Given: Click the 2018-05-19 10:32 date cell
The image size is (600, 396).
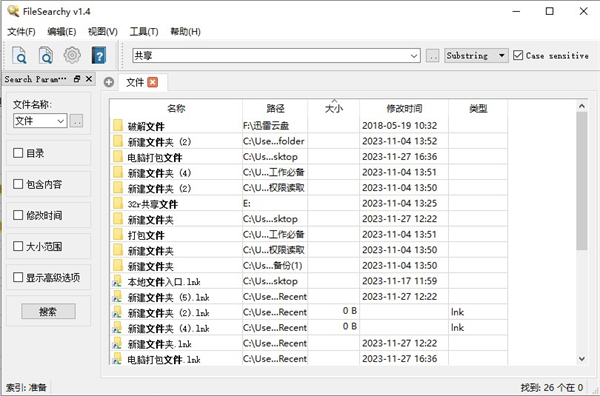Looking at the screenshot, I should tap(404, 125).
